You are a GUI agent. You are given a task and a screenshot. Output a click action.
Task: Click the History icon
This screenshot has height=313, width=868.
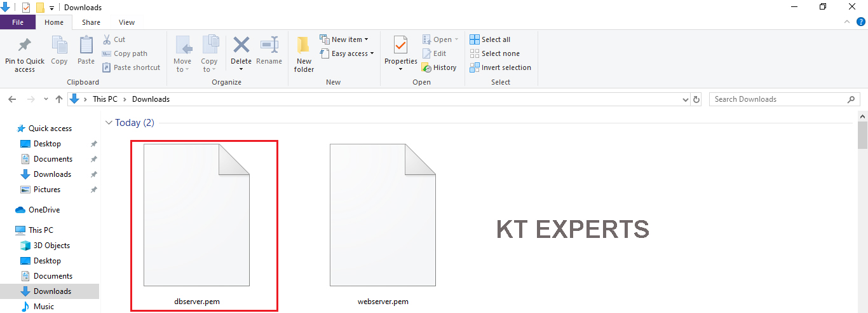[x=428, y=67]
